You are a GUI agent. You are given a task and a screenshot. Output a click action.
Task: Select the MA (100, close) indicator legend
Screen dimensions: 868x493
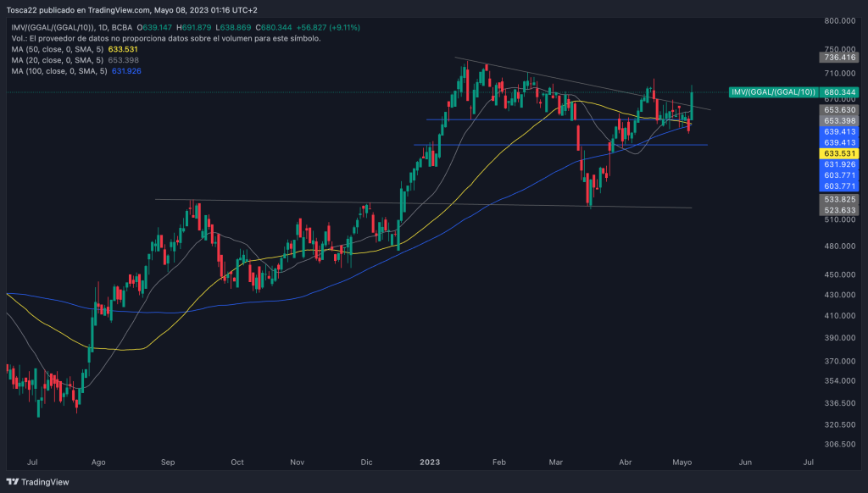(59, 71)
